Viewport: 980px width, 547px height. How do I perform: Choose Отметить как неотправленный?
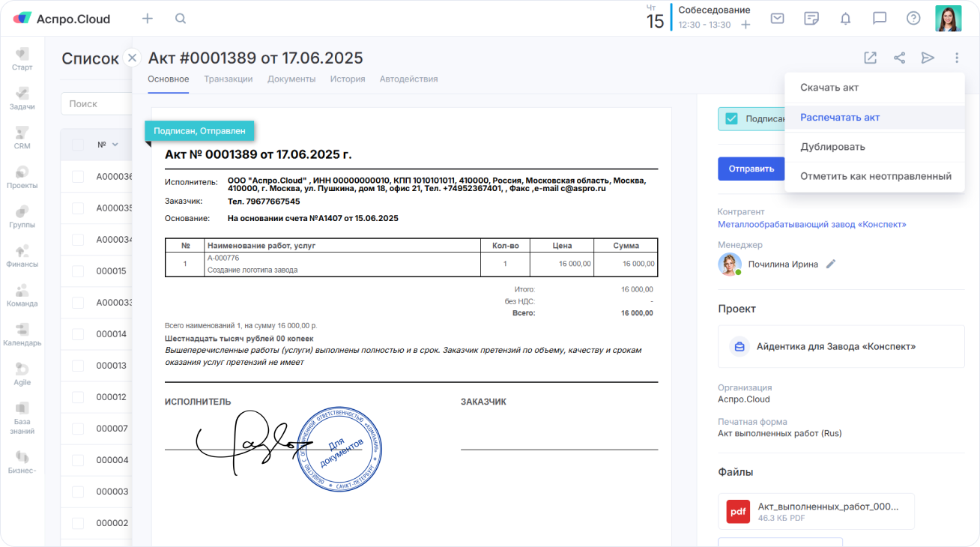(874, 176)
